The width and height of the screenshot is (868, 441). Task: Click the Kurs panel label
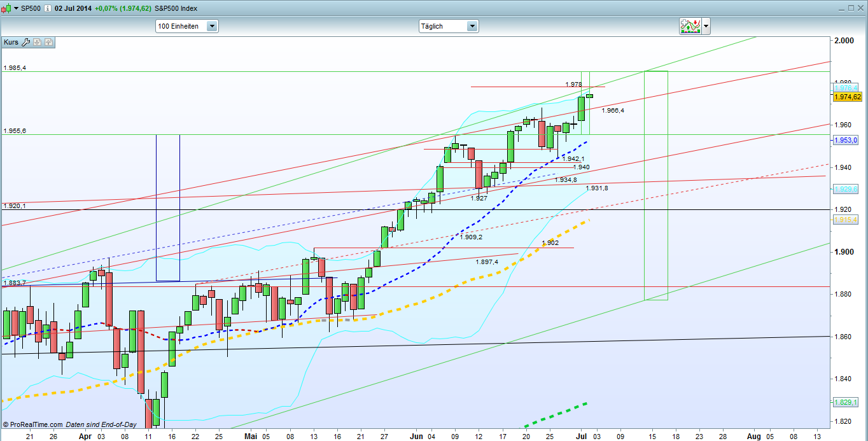click(11, 43)
